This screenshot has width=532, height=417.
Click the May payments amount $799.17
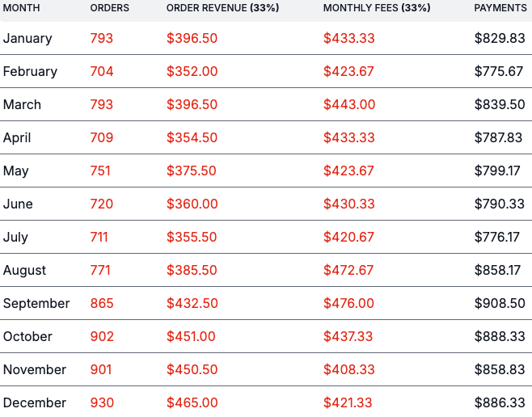[500, 171]
